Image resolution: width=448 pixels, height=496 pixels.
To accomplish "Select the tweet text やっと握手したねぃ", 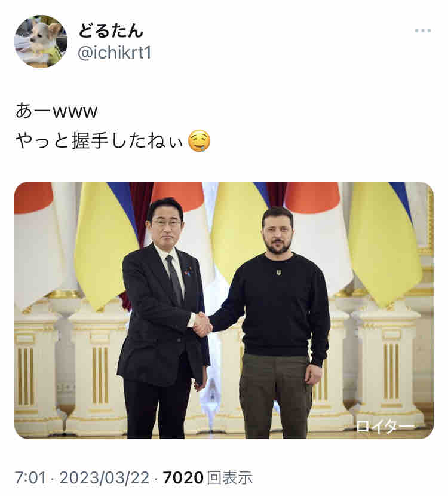I will pos(99,141).
